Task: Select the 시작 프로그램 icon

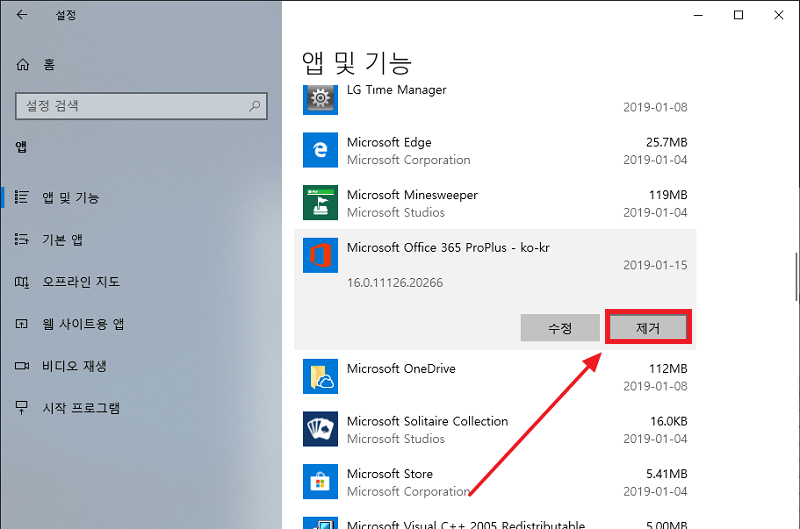Action: [x=21, y=408]
